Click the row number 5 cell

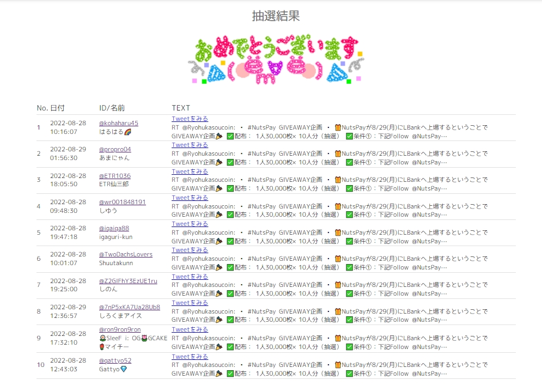[39, 232]
